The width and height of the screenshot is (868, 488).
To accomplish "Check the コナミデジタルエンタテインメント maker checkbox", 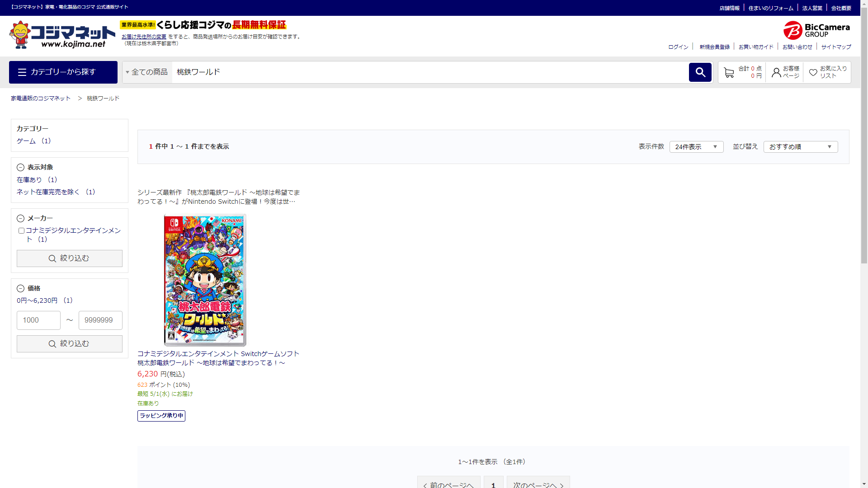I will pyautogui.click(x=21, y=230).
